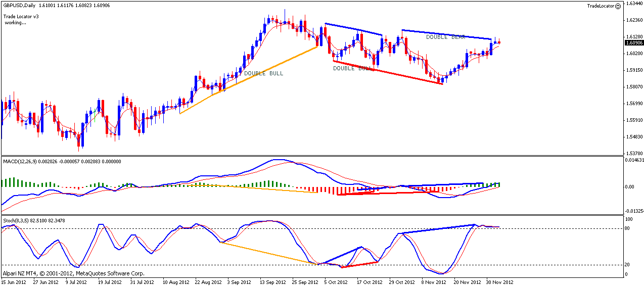This screenshot has height=286, width=644.
Task: Select DOUBLE BULL label beside orange trendline
Action: (x=264, y=73)
